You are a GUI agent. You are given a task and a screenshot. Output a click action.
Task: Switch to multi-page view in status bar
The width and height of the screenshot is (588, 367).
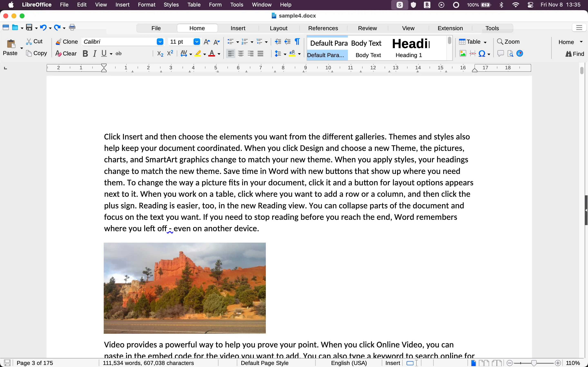[484, 363]
